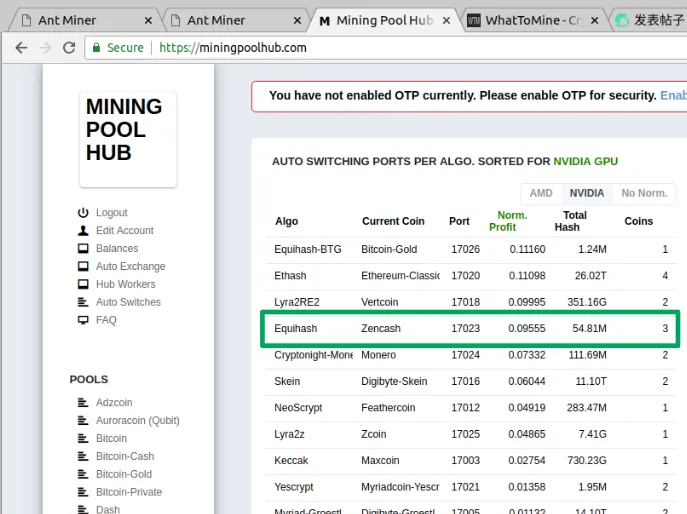Open the Bitcoin-Private pool link
Screen dimensions: 687x514
tap(129, 492)
